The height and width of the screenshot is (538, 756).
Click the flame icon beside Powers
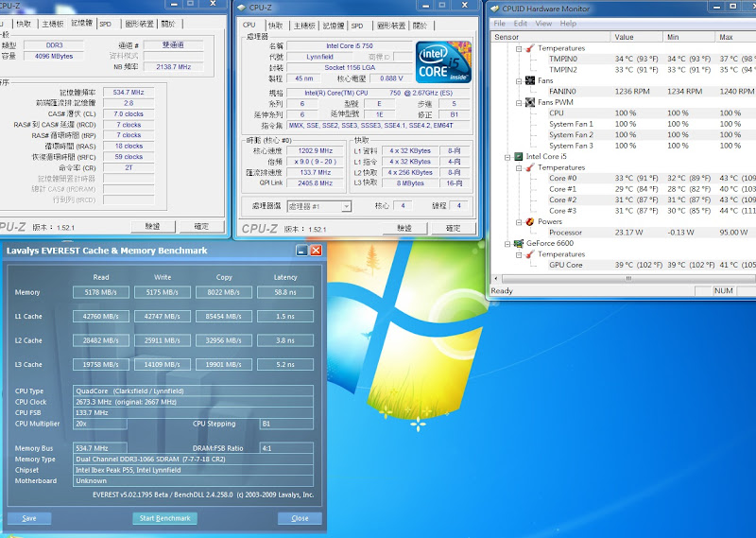point(530,221)
